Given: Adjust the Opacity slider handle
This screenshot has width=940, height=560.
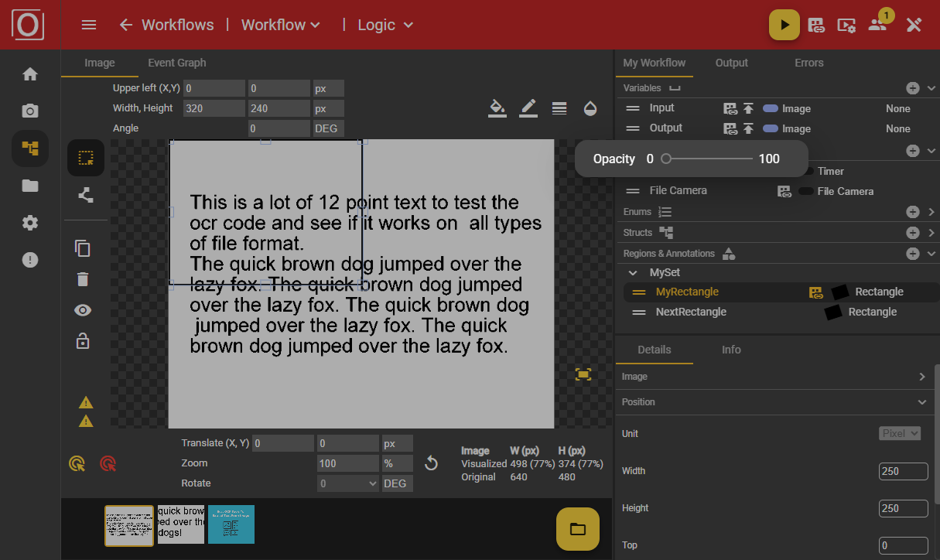Looking at the screenshot, I should click(x=665, y=159).
